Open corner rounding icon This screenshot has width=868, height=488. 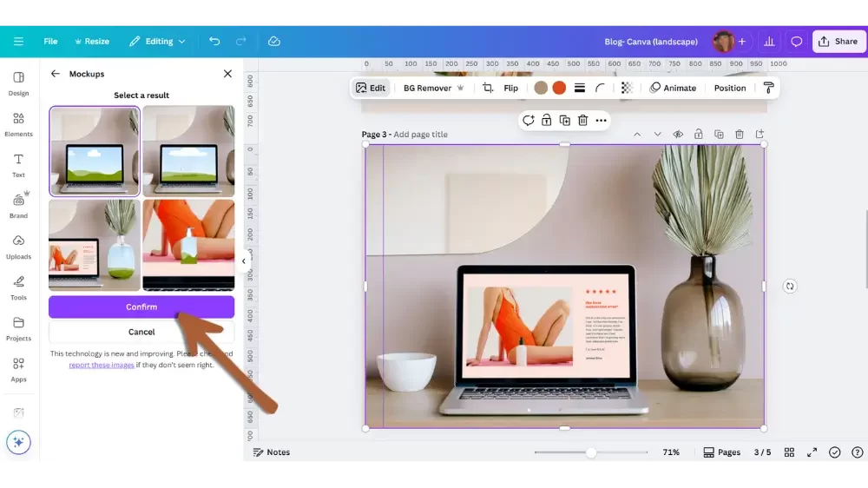point(600,88)
